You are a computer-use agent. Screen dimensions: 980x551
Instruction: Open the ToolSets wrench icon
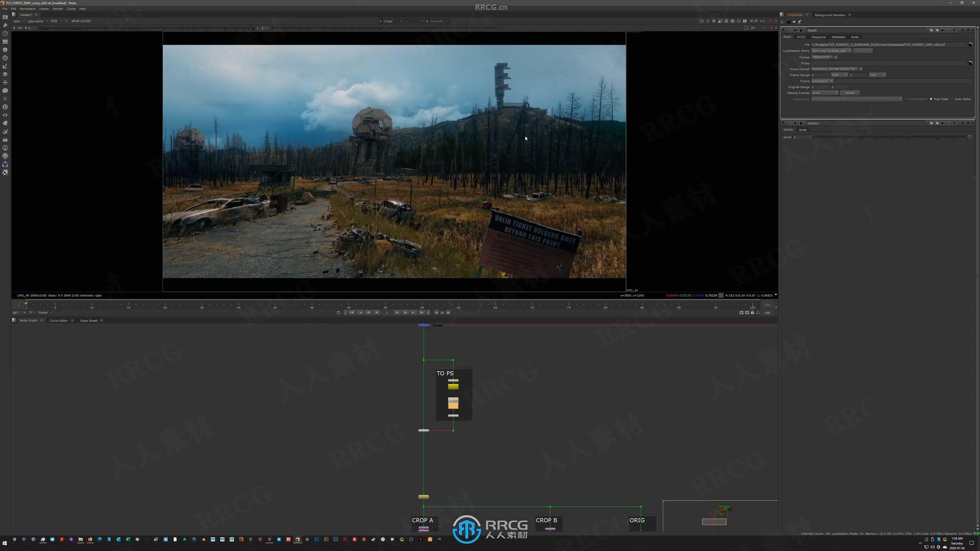(x=5, y=132)
